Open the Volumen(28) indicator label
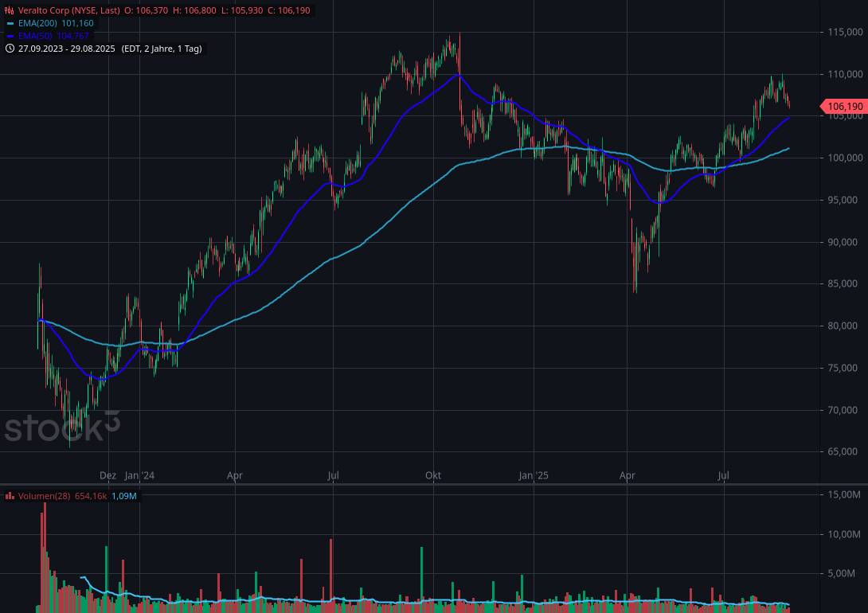Image resolution: width=868 pixels, height=613 pixels. point(43,496)
